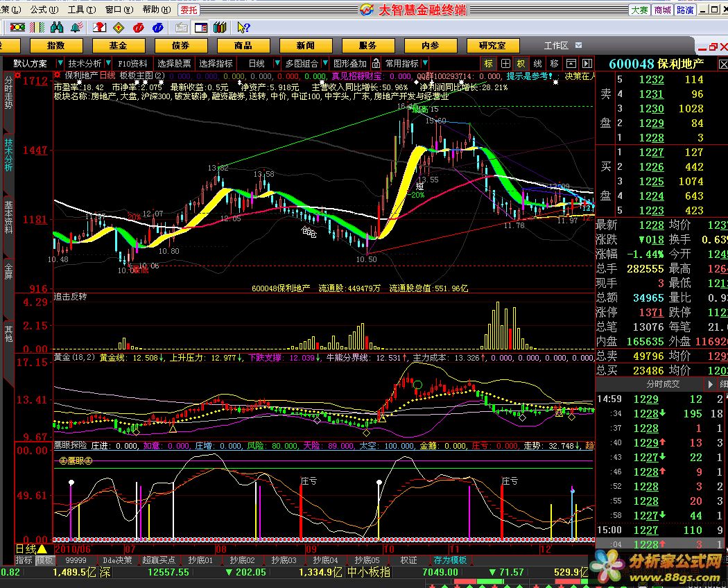Viewport: 728px width, 588px height.
Task: Select the 指标 tab at bottom left
Action: [24, 560]
